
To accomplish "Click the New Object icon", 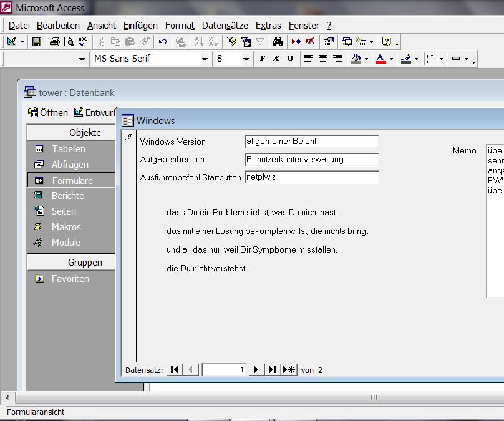I will [x=361, y=42].
